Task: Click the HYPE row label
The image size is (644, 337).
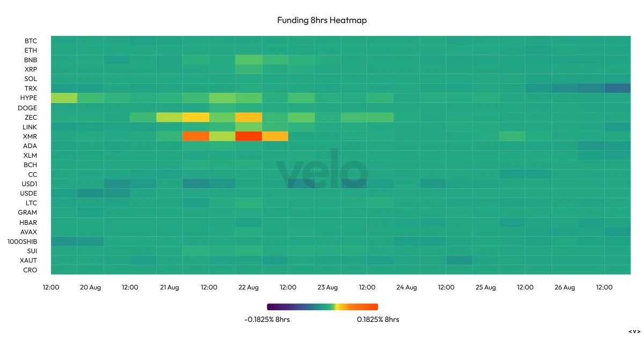Action: (28, 98)
